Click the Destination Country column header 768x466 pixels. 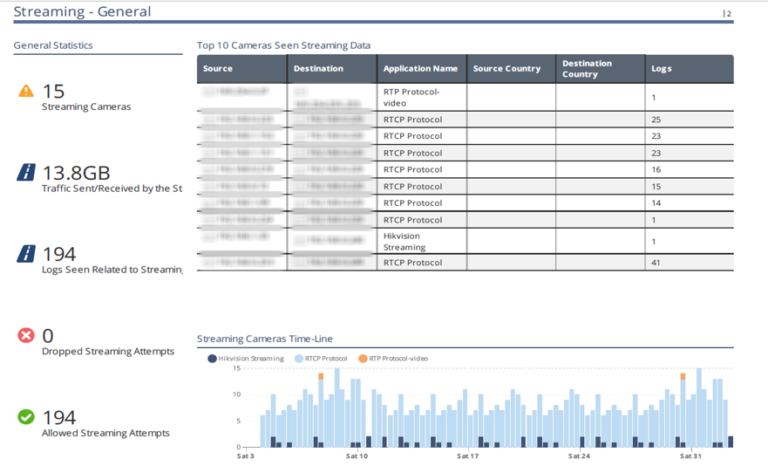click(600, 69)
